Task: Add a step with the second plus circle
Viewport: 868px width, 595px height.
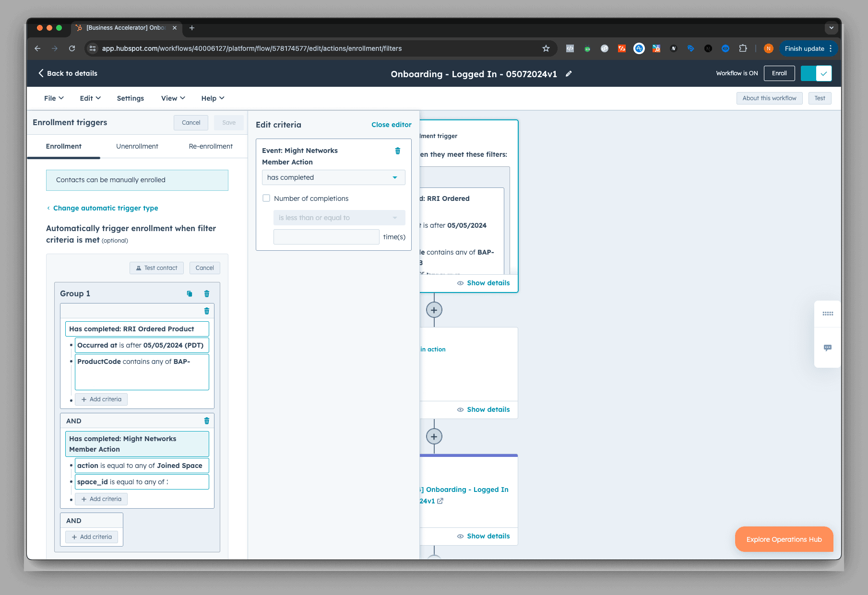Action: (434, 437)
